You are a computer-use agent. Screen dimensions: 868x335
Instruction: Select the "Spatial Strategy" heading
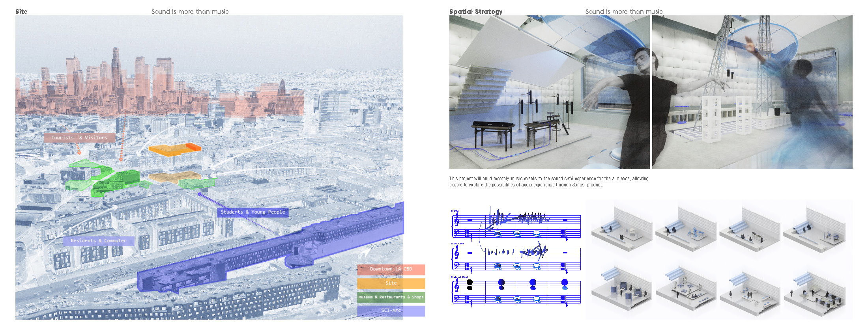click(x=476, y=11)
